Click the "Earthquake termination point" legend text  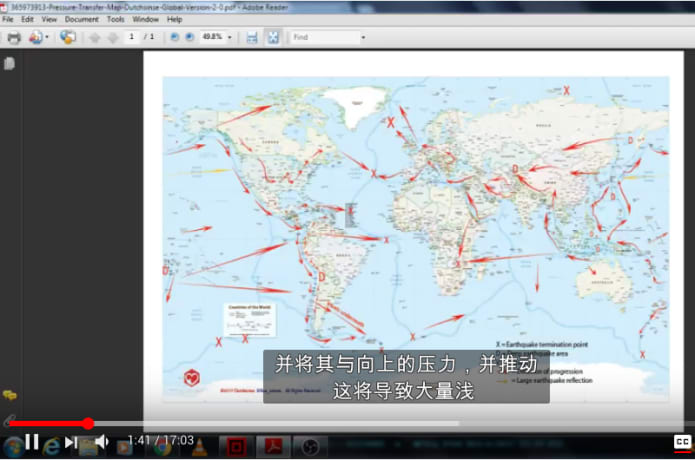tap(547, 344)
